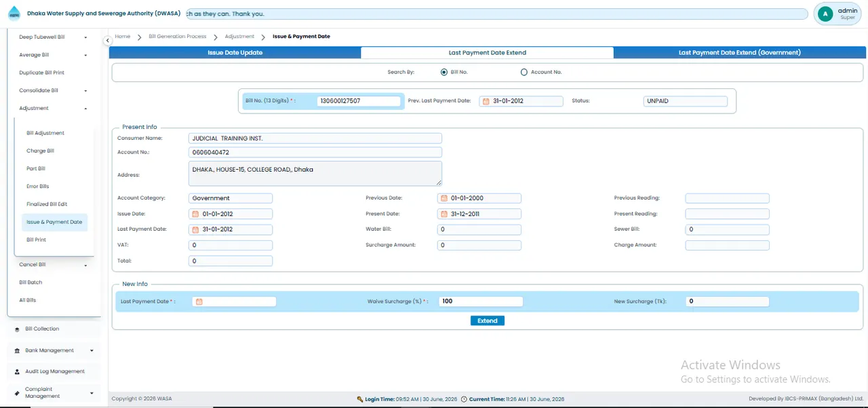The image size is (868, 408).
Task: Click the VAT field
Action: (231, 245)
